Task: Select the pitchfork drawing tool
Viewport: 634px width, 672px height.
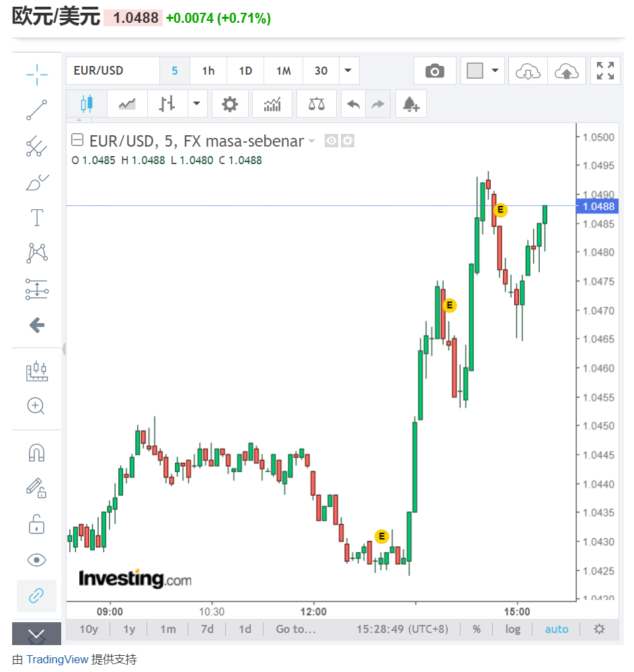Action: [x=37, y=146]
